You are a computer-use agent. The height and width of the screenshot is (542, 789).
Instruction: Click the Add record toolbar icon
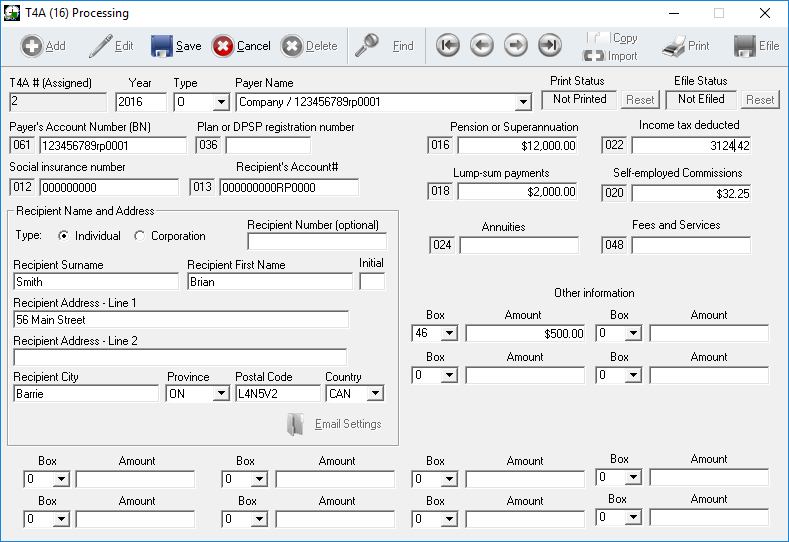(x=31, y=46)
